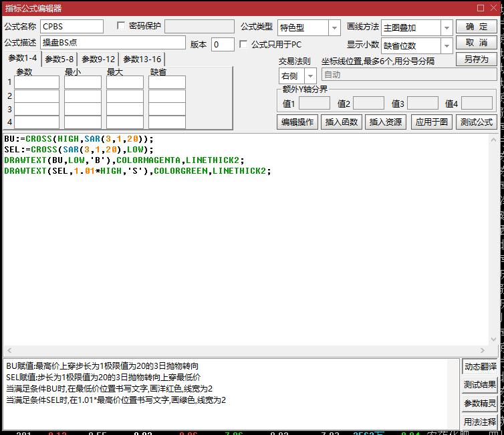Click parameter row 1 最小 field

[83, 82]
